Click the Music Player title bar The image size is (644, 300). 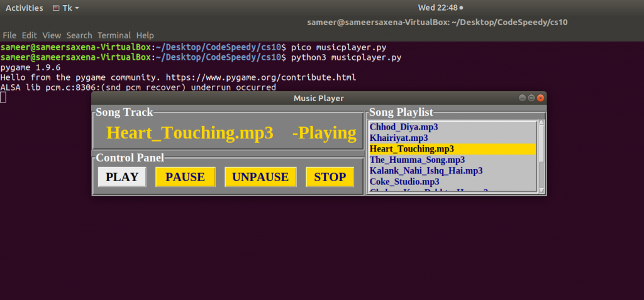point(319,98)
